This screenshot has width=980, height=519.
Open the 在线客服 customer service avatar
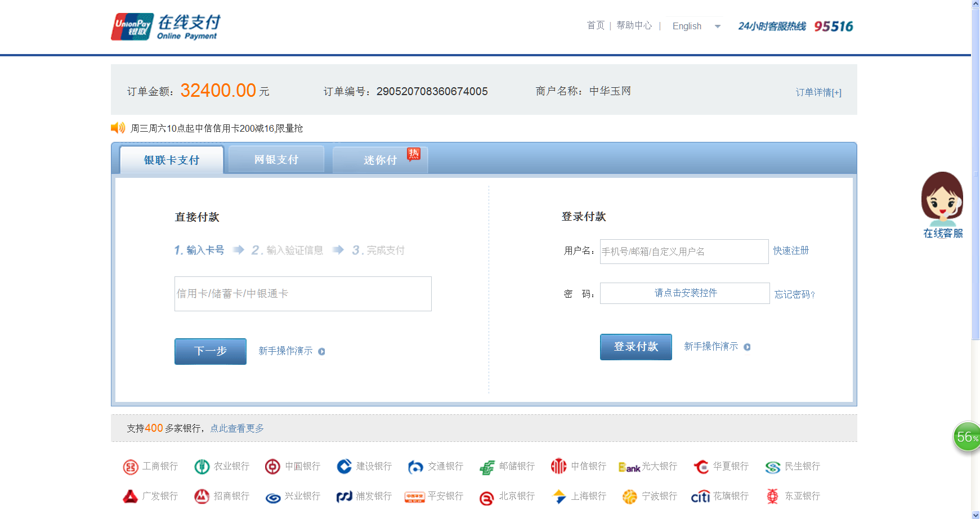pos(942,205)
